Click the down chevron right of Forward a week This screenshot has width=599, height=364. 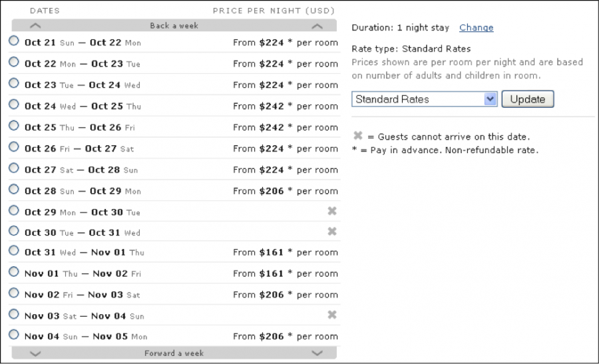(317, 353)
